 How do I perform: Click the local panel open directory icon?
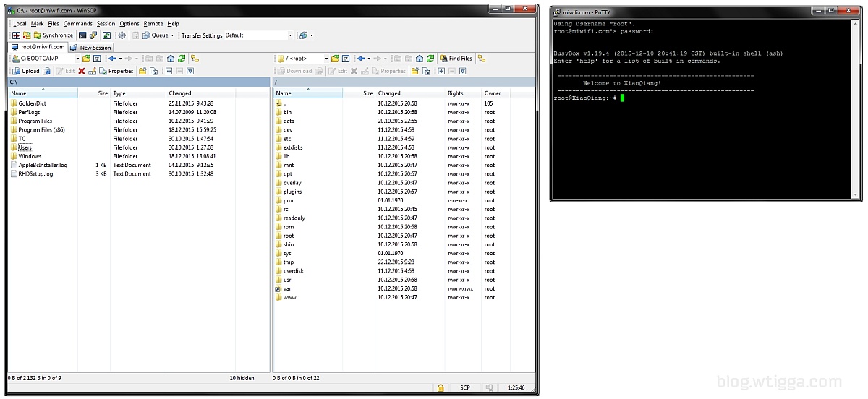86,59
